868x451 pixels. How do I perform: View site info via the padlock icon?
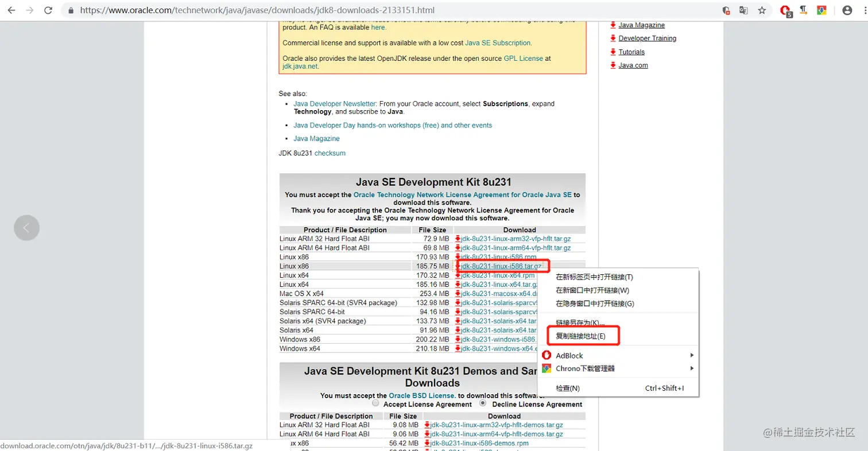click(71, 10)
